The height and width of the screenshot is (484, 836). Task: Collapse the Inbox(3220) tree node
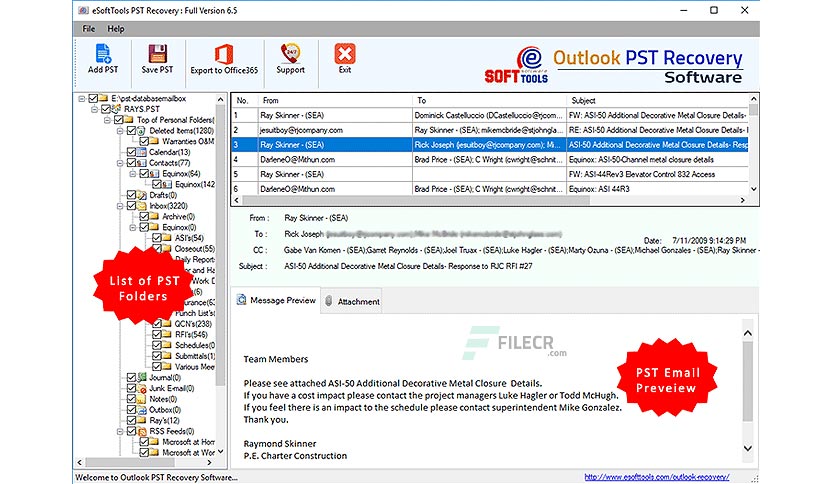[120, 206]
